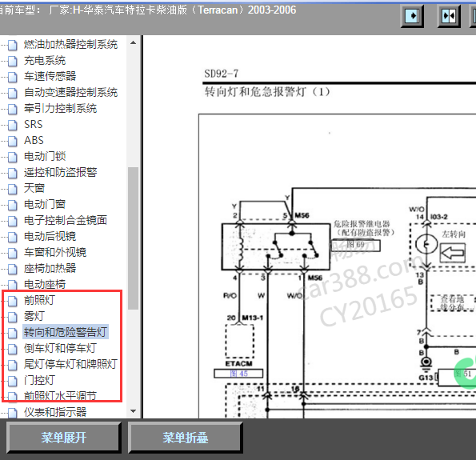Click document icon beside SRS

coord(13,125)
